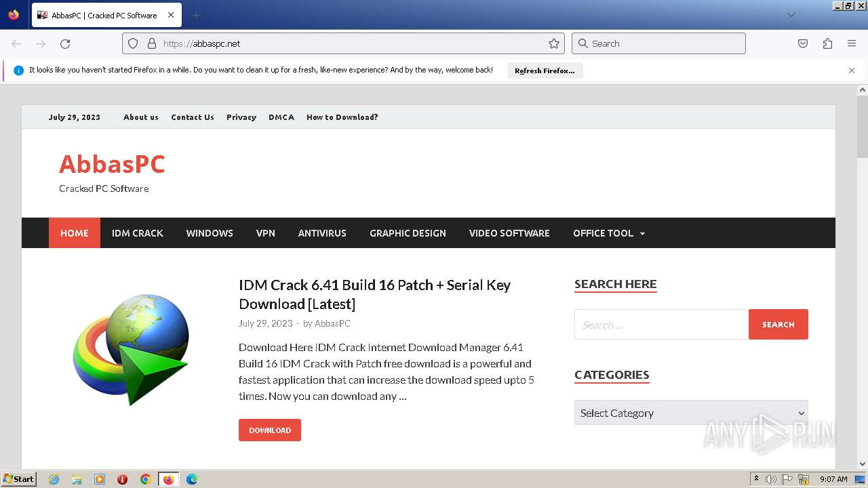Select ANTIVIRUS menu item

[322, 232]
